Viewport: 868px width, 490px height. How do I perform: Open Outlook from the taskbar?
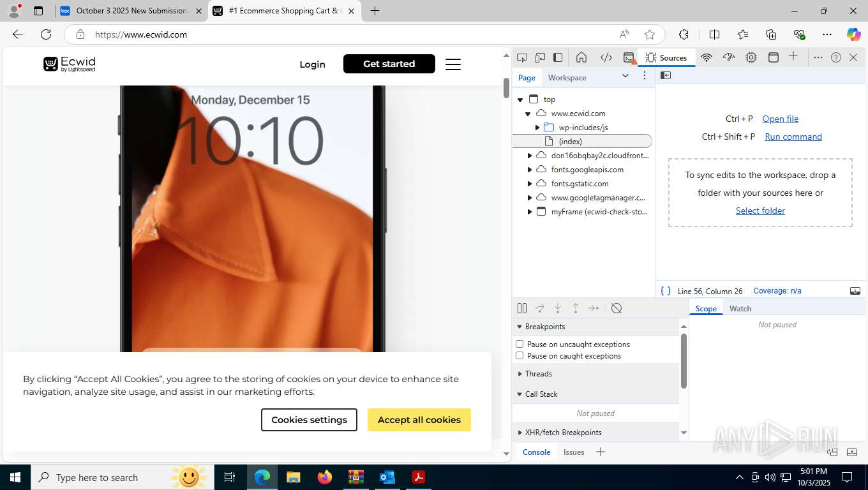(x=387, y=477)
